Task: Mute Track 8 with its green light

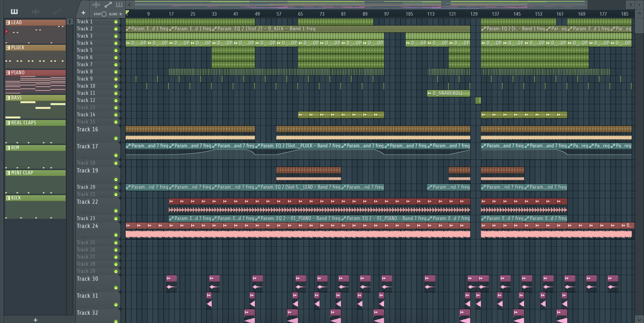Action: 116,72
